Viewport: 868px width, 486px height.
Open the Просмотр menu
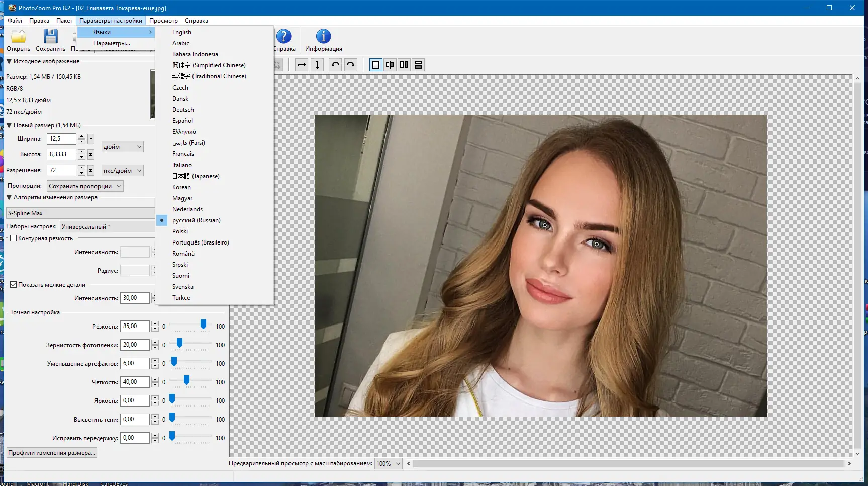pos(163,21)
